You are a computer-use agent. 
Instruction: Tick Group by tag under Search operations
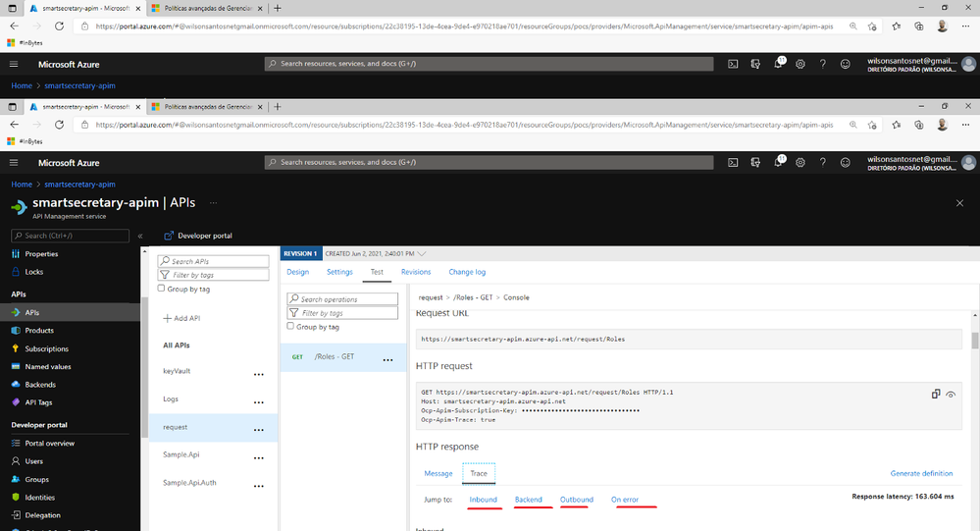(x=290, y=326)
